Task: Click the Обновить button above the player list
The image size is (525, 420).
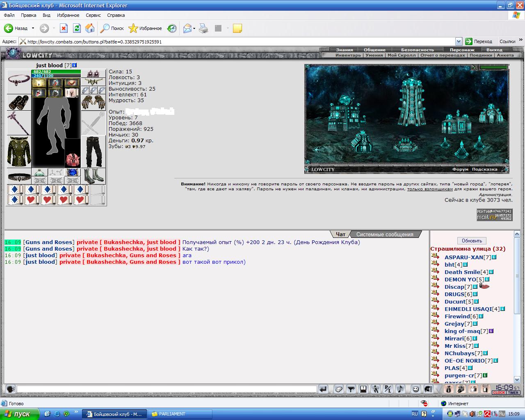Action: click(x=472, y=241)
